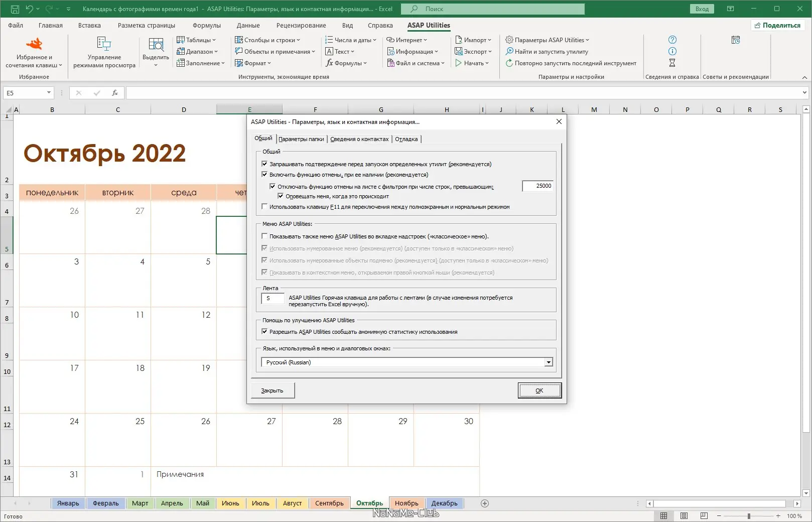
Task: Open the Интернет dropdown
Action: click(407, 40)
